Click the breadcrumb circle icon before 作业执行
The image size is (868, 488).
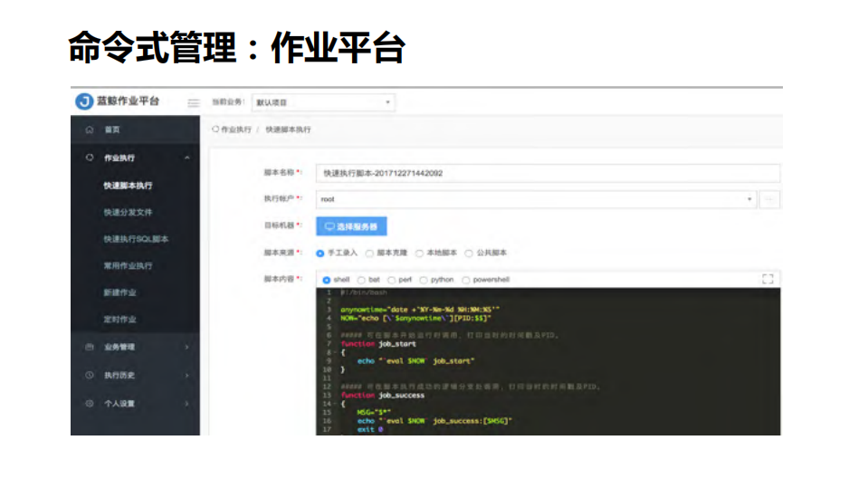click(x=215, y=129)
